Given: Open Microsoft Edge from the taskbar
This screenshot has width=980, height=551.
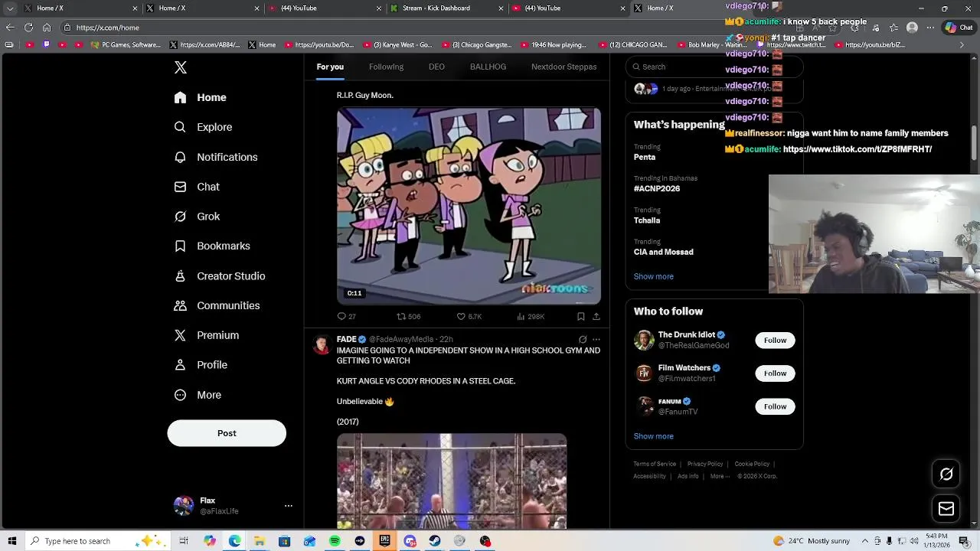Looking at the screenshot, I should (234, 541).
